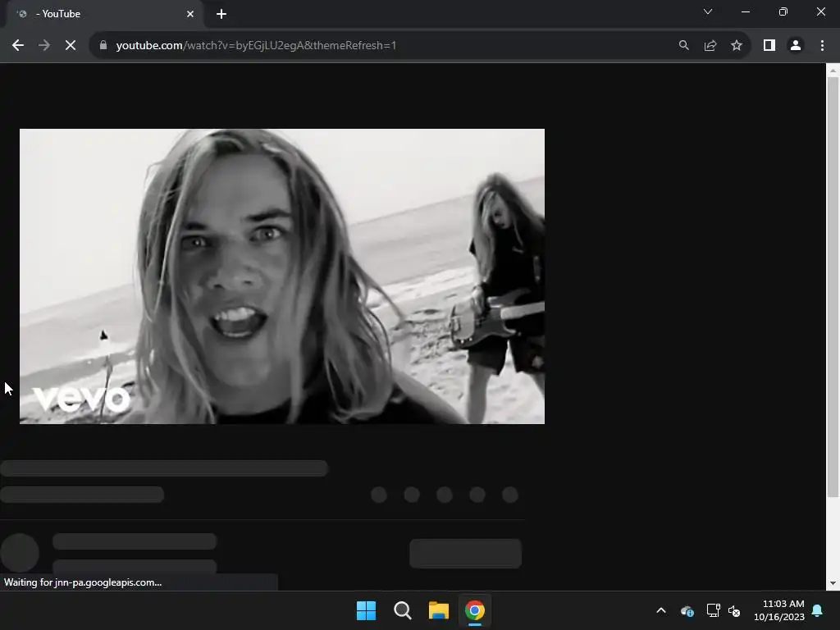The image size is (840, 630).
Task: Open the Chrome three-dot menu
Action: click(x=822, y=46)
